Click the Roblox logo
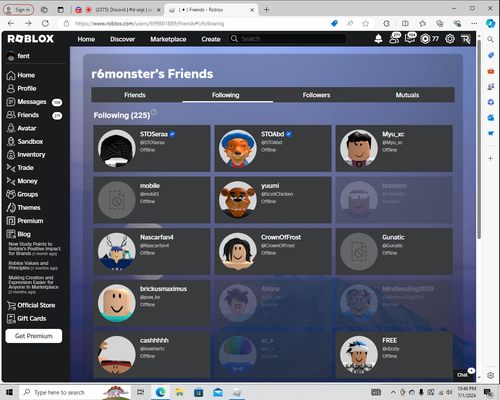500x400 pixels. click(30, 39)
